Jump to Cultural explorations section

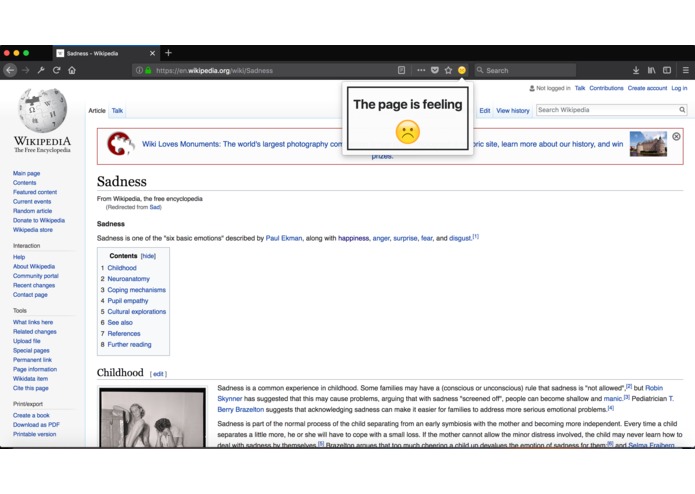137,311
